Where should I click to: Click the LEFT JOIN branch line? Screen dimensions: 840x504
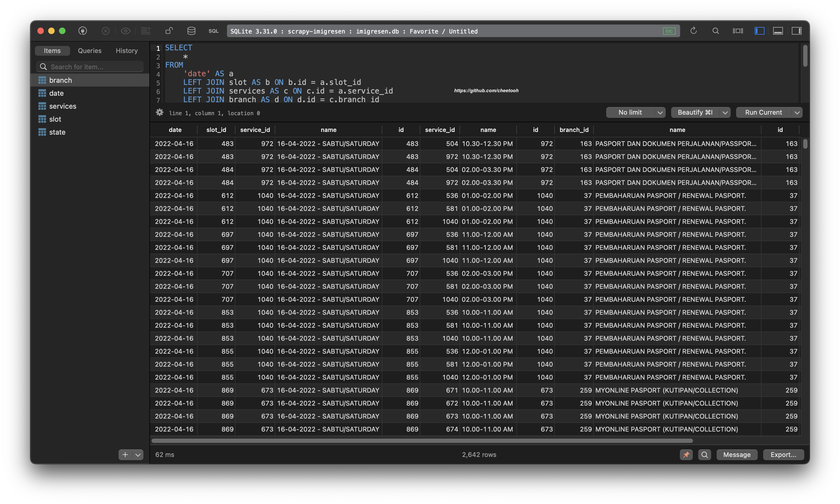pos(281,100)
